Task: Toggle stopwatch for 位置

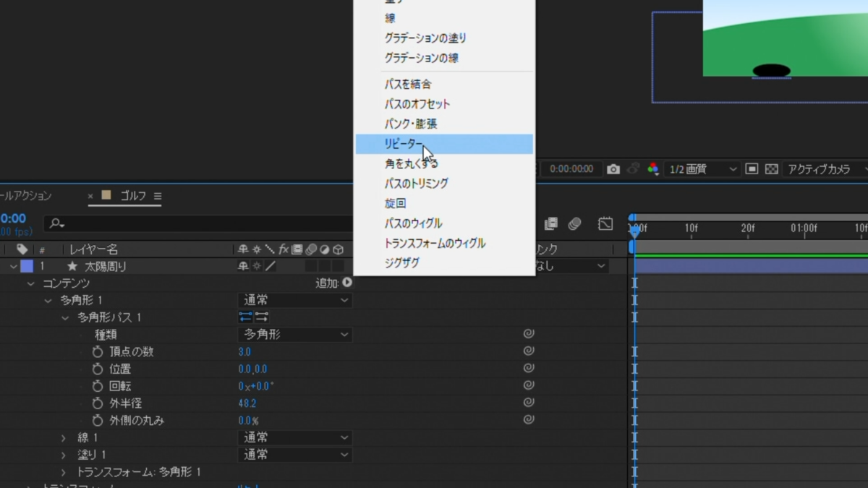Action: (98, 369)
